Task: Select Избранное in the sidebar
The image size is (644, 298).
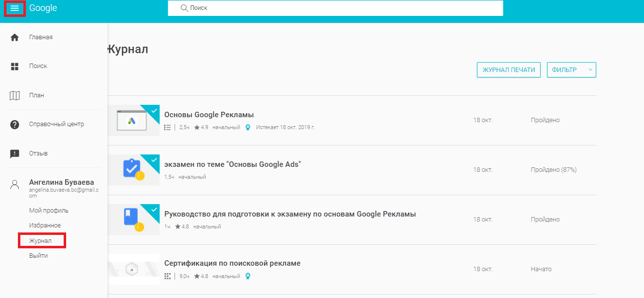Action: point(45,225)
